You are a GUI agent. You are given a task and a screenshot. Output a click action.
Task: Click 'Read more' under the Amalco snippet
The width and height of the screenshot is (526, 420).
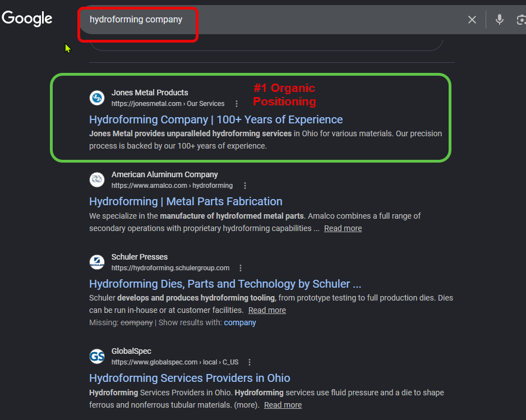[x=343, y=228]
